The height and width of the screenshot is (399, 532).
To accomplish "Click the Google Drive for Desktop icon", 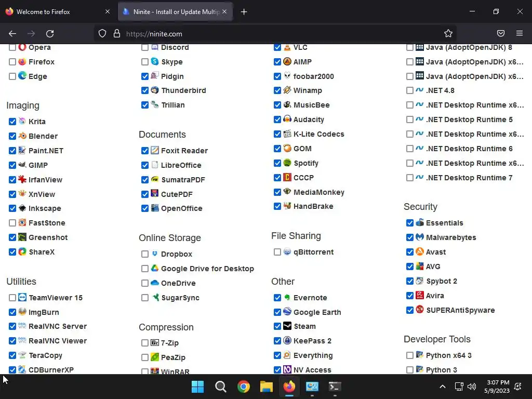I will tap(155, 269).
